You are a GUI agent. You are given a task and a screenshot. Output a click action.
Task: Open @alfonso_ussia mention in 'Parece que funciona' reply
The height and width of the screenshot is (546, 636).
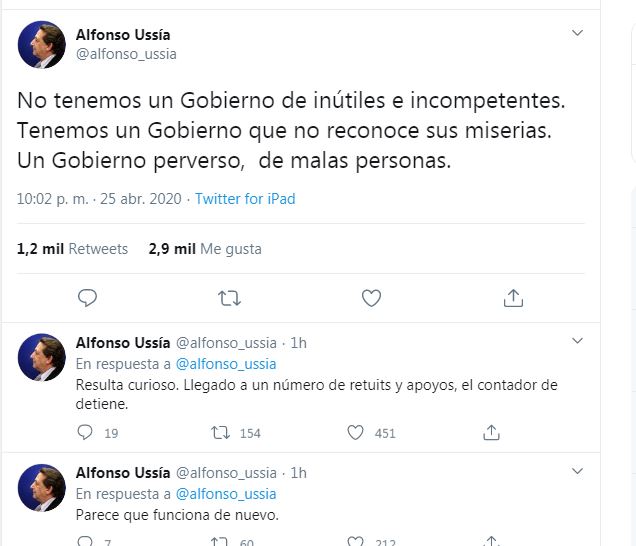click(226, 494)
